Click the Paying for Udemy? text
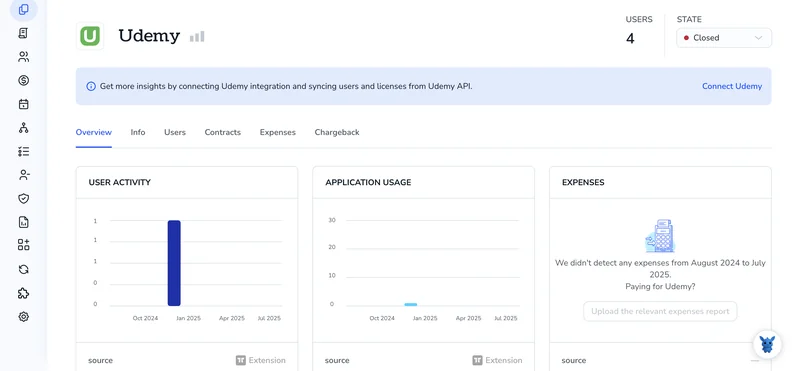Image resolution: width=800 pixels, height=371 pixels. 660,287
